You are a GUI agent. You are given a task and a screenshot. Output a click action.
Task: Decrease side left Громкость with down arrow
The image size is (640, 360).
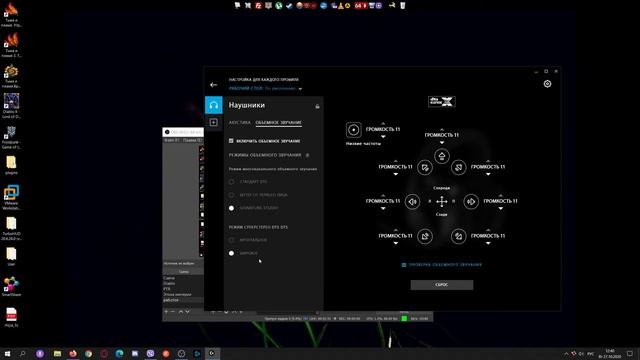(383, 209)
